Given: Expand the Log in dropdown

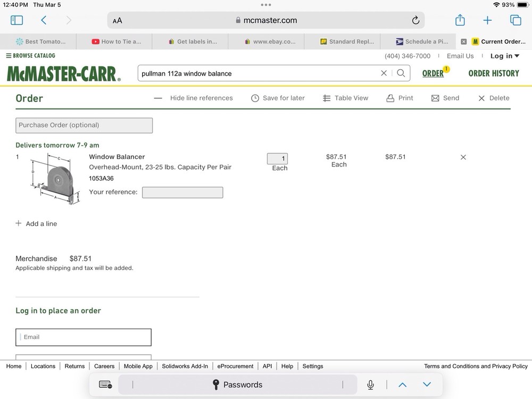Looking at the screenshot, I should tap(504, 56).
